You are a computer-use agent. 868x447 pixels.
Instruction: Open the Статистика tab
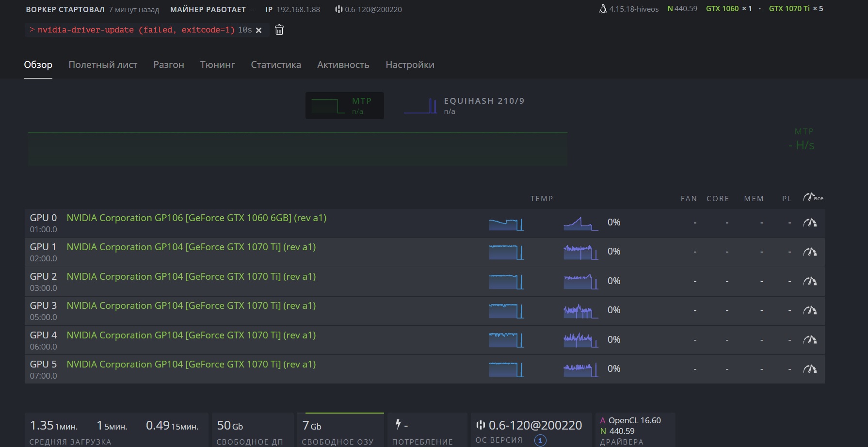pos(276,65)
